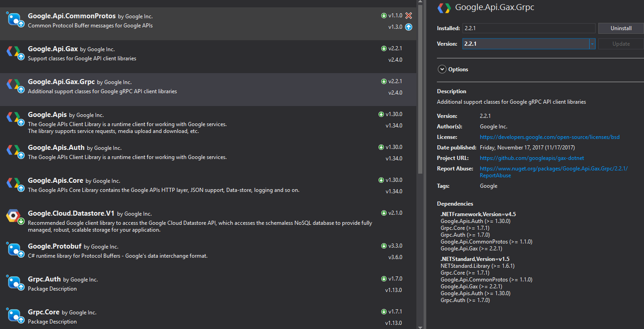The image size is (644, 329).
Task: Click available version v1.13.0 for Grpc.Auth
Action: coord(394,290)
